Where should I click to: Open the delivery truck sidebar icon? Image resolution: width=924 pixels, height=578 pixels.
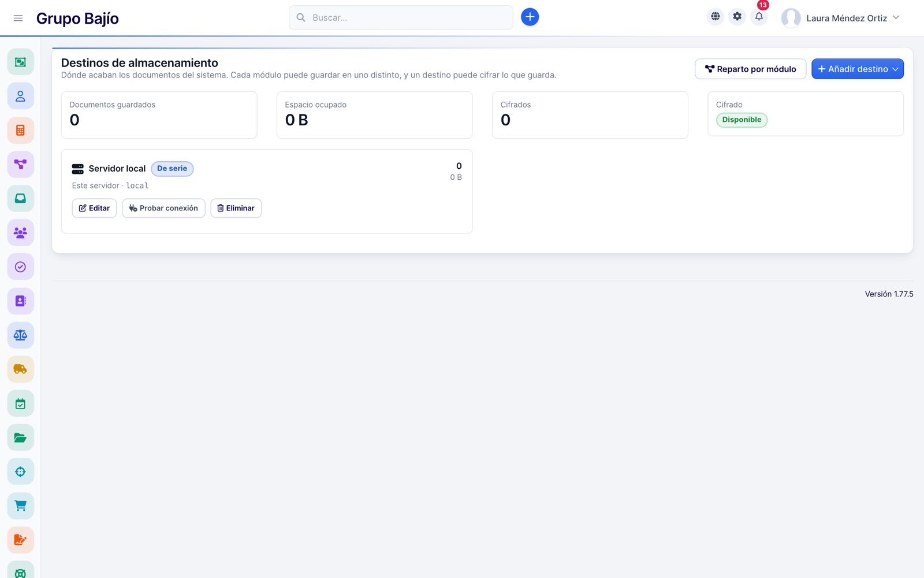pyautogui.click(x=20, y=369)
